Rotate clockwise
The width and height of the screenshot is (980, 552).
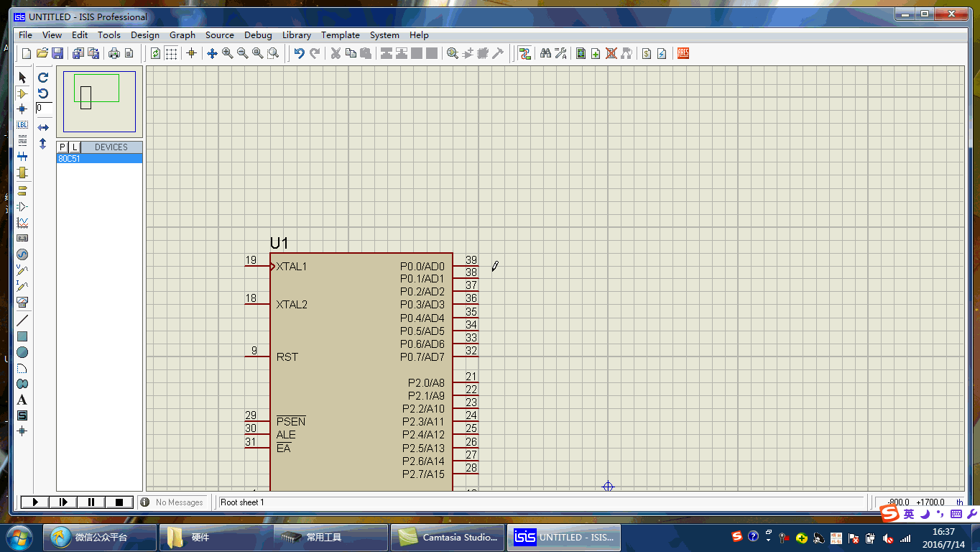click(x=43, y=78)
